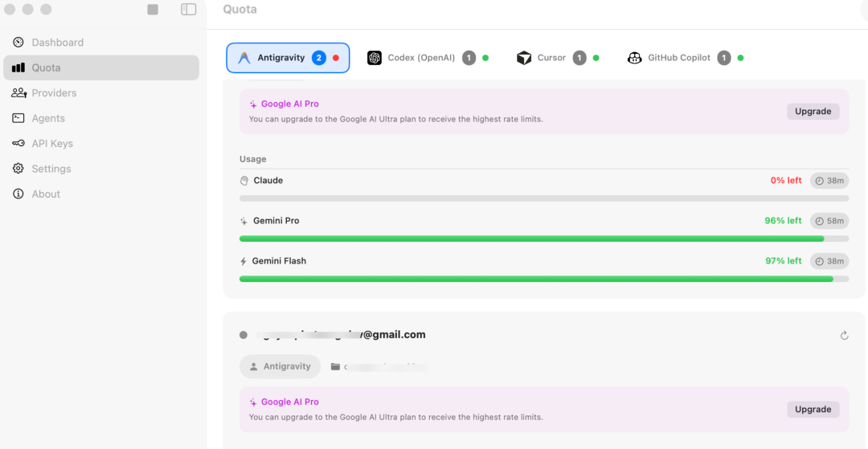
Task: Click the Gemini Flash 38m reset timer
Action: click(x=829, y=260)
